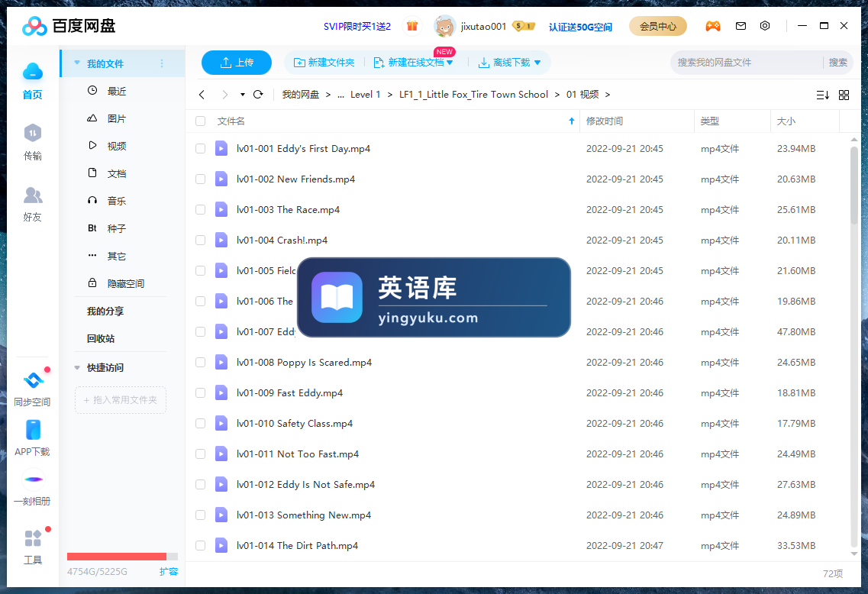
Task: Click the 搜索 search button
Action: click(x=837, y=63)
